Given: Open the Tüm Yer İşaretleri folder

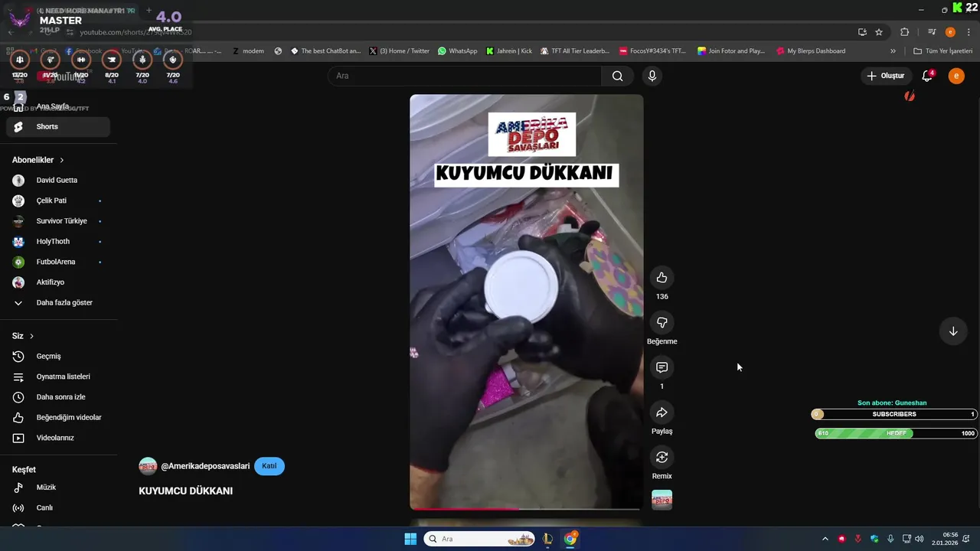Looking at the screenshot, I should coord(943,51).
